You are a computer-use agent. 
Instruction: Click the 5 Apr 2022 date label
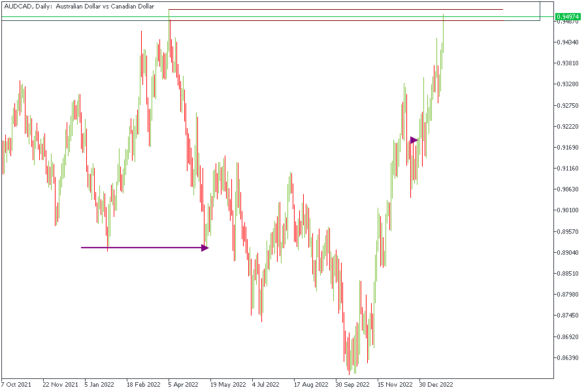coord(184,385)
